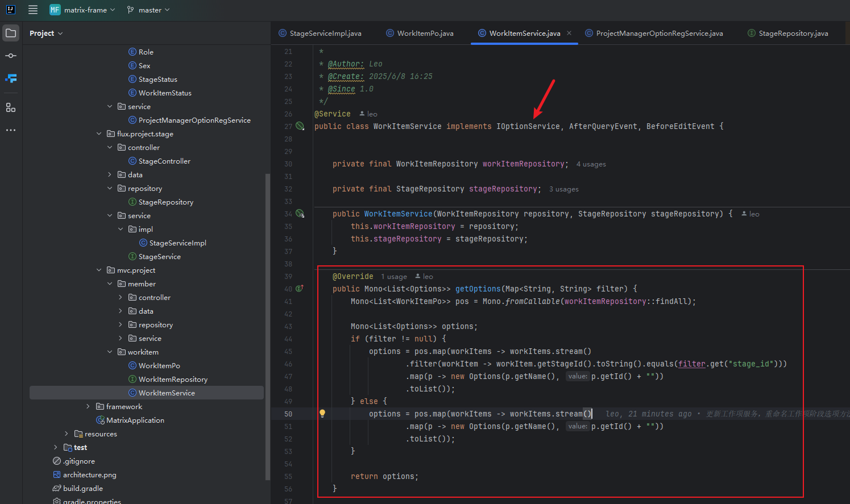This screenshot has height=504, width=850.
Task: Click the IntelliJ IDEA logo in top-left corner
Action: [x=11, y=9]
